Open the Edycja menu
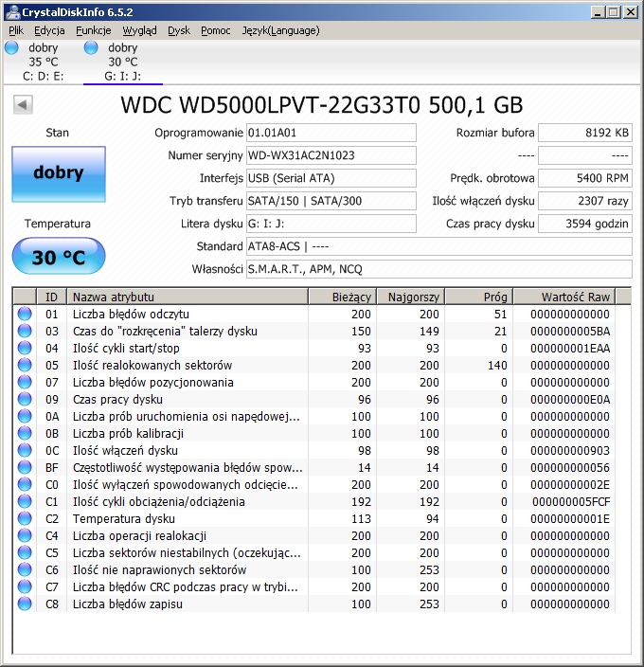The image size is (644, 667). pos(49,30)
